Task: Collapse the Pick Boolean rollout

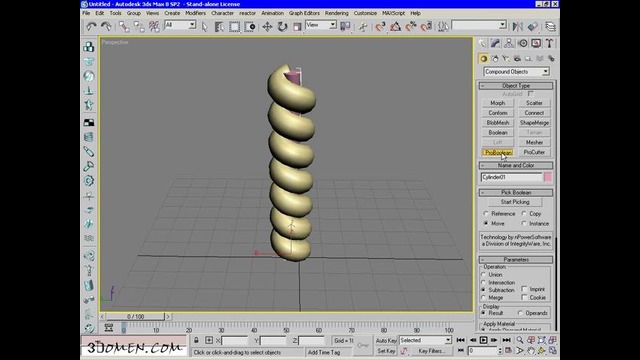Action: pyautogui.click(x=516, y=193)
